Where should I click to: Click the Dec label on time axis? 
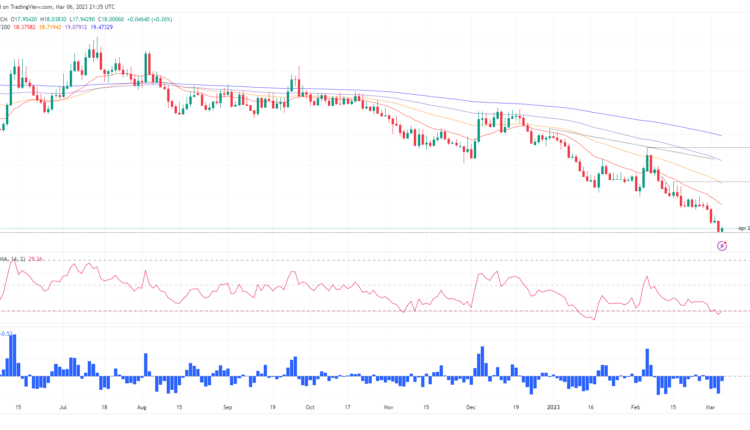470,408
